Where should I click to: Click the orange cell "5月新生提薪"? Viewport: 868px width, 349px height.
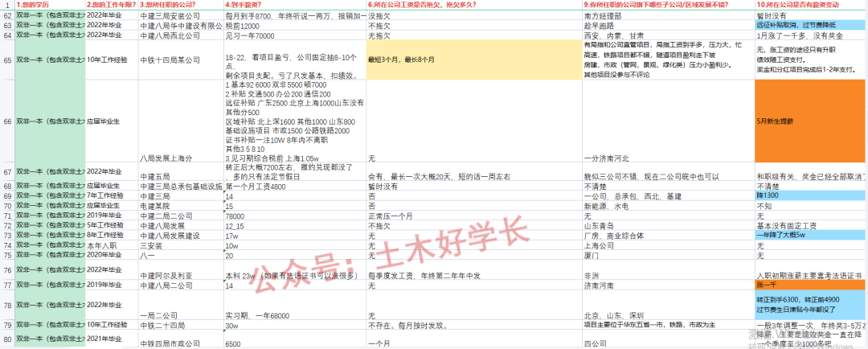812,121
